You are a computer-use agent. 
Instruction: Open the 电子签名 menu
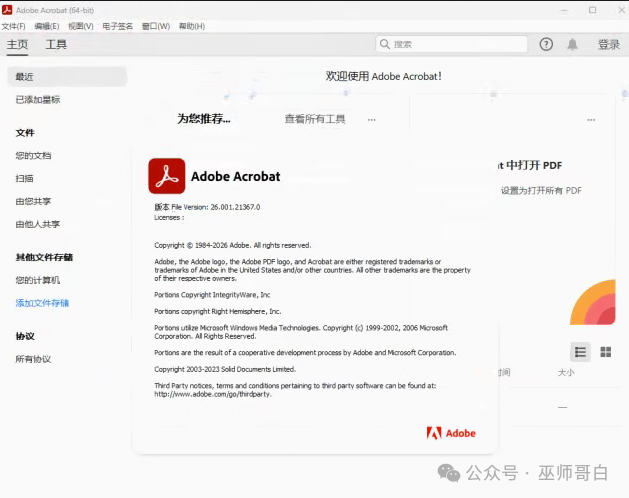point(117,26)
